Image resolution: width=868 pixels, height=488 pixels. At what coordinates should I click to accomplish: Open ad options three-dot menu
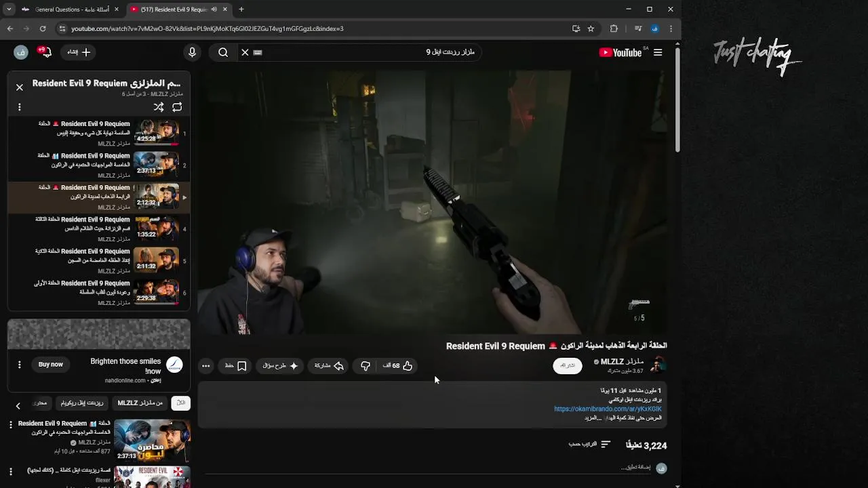[x=20, y=365]
